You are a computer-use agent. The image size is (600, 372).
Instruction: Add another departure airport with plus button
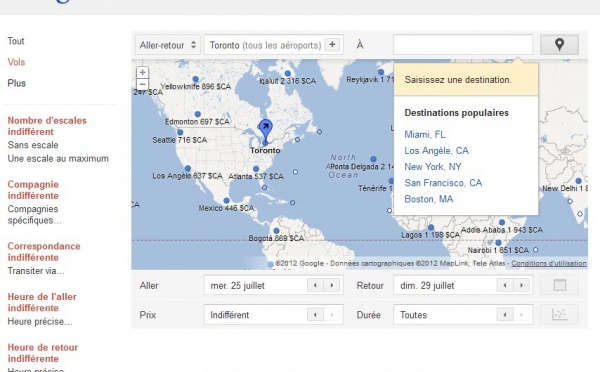click(332, 45)
